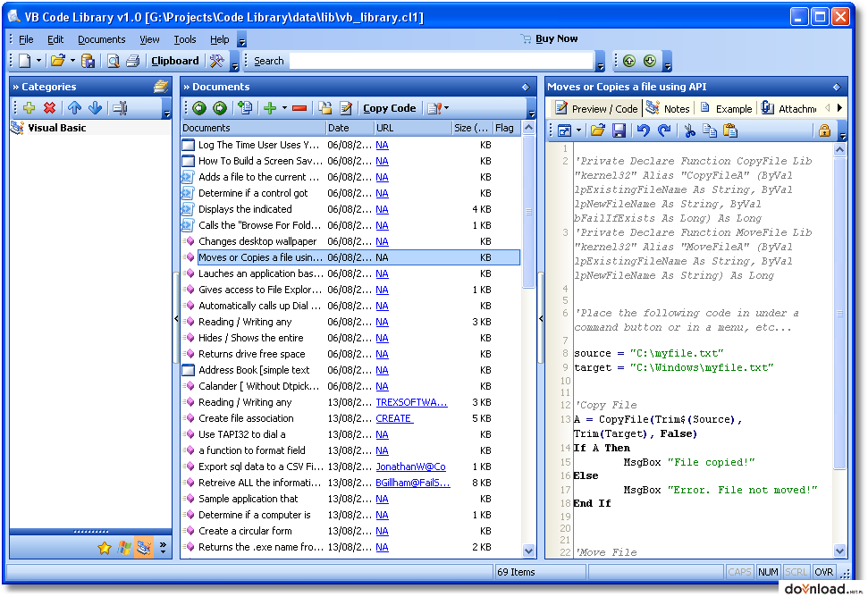
Task: Open the New document dropdown arrow
Action: [38, 61]
